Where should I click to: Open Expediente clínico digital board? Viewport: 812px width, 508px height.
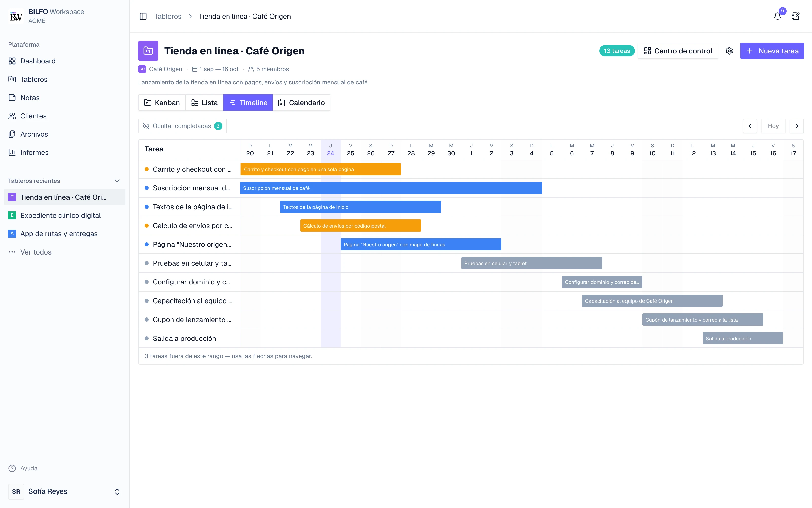tap(64, 215)
